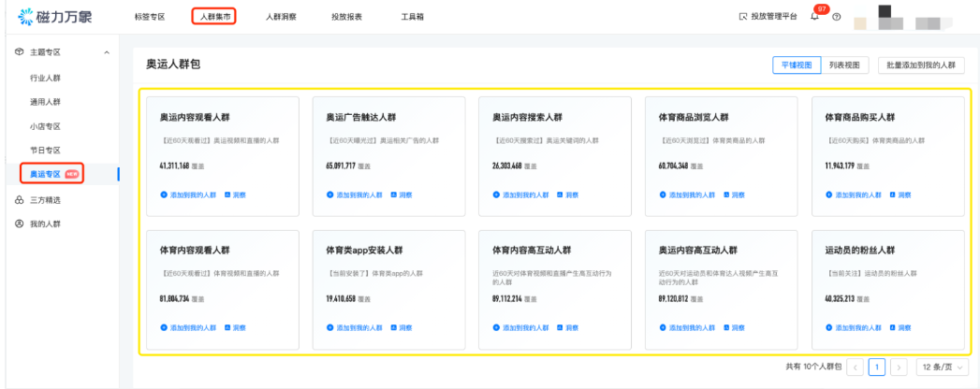Click the 运动员的粉丝人群 card title
Image resolution: width=980 pixels, height=389 pixels.
point(860,251)
